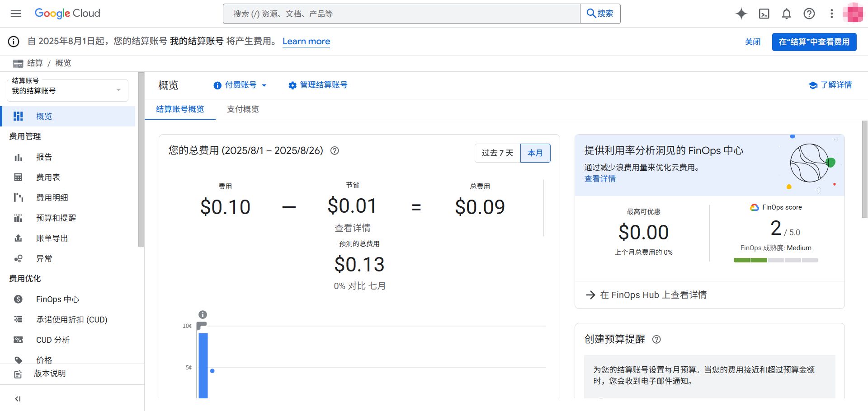Image resolution: width=868 pixels, height=411 pixels.
Task: Click the cost table grid icon
Action: (18, 177)
